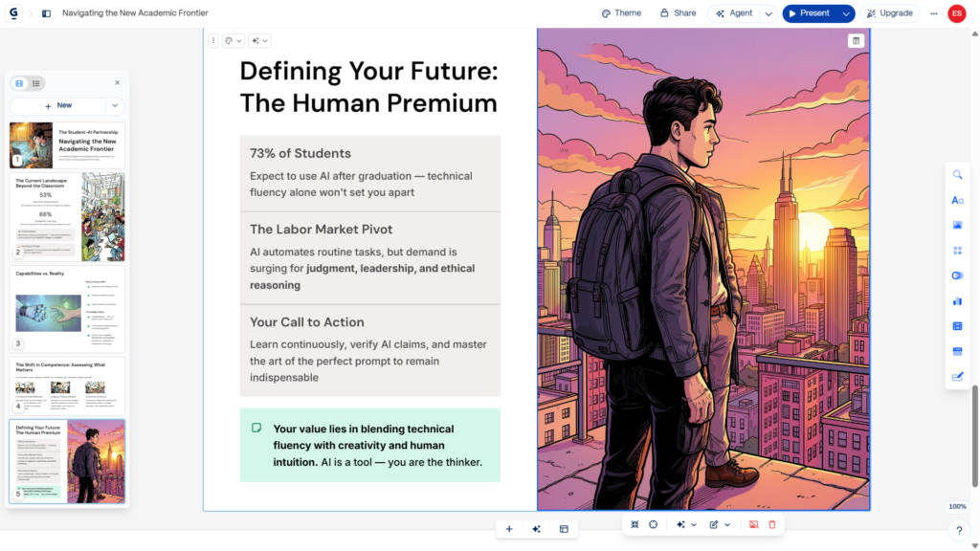Click the sidebar panel toggle icon near title
The height and width of the screenshot is (551, 980).
(46, 13)
